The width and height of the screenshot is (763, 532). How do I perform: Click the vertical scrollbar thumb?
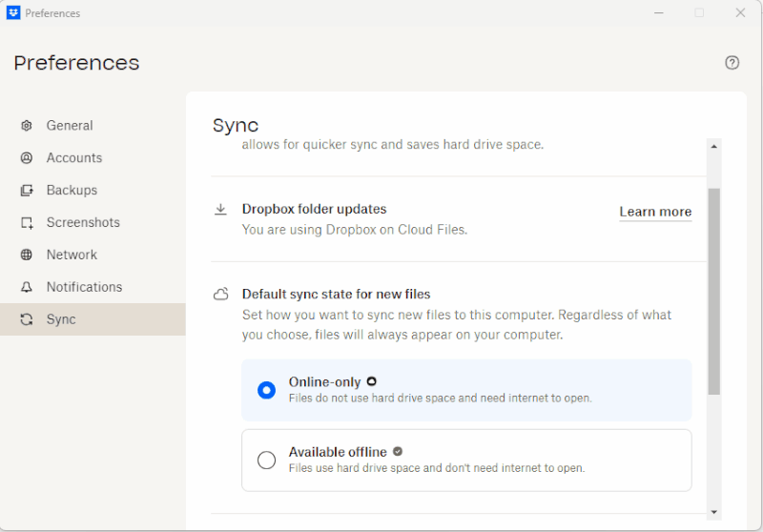click(713, 291)
